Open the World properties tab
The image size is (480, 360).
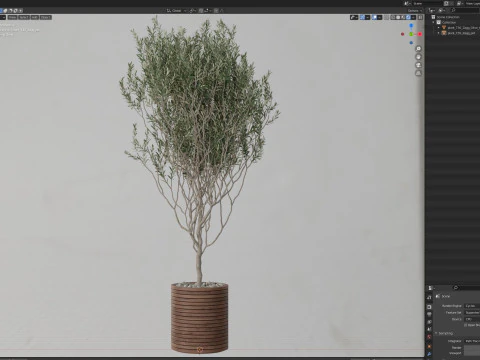point(429,336)
